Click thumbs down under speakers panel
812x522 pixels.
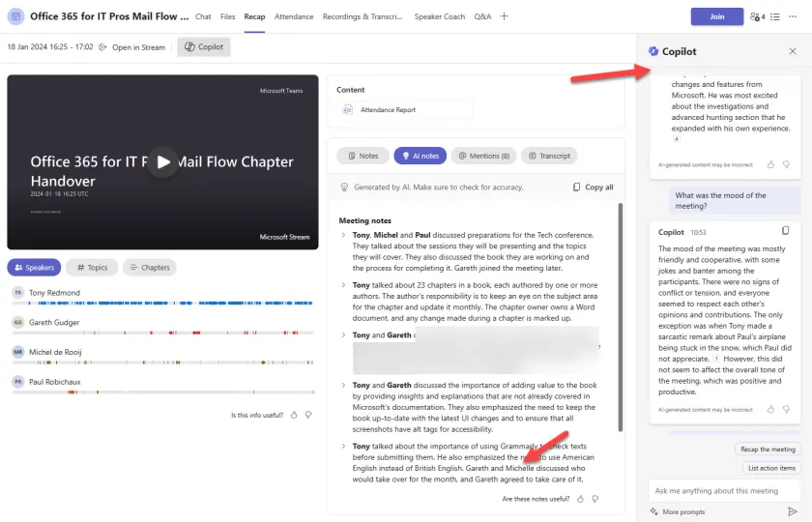(x=308, y=415)
